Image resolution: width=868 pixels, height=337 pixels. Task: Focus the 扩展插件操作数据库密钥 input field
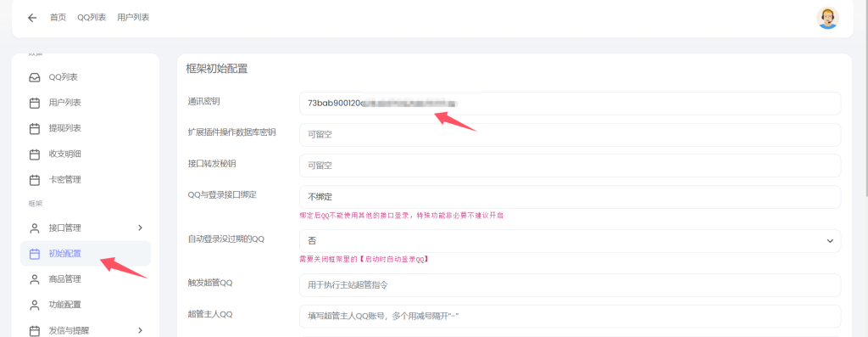(570, 135)
